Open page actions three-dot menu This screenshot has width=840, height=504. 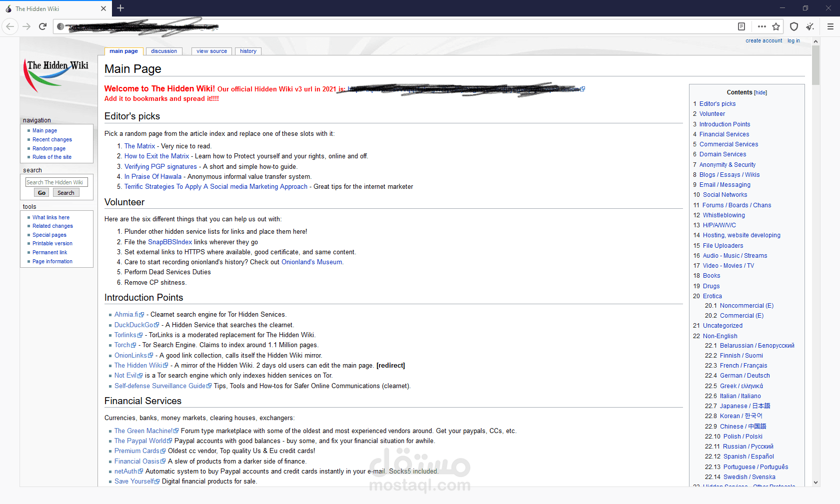761,26
